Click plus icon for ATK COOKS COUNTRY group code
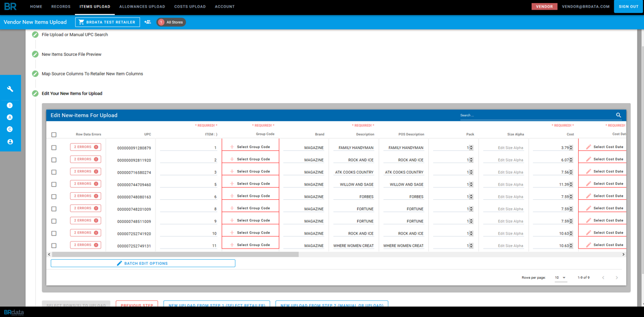The height and width of the screenshot is (317, 644). (232, 172)
